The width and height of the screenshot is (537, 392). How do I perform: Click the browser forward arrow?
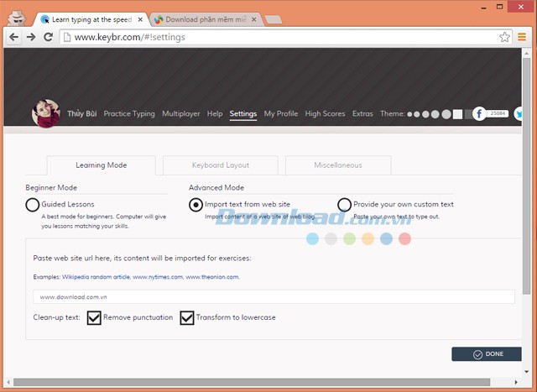(x=31, y=37)
